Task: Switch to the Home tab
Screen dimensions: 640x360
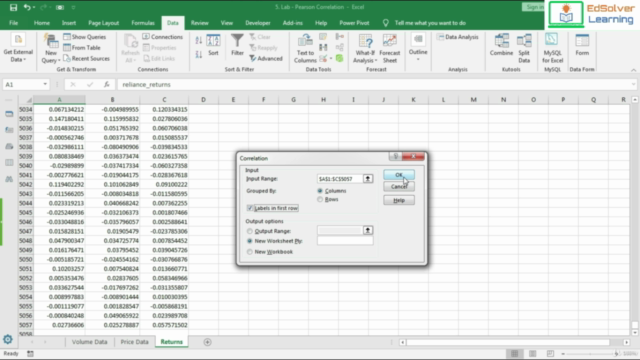Action: click(x=42, y=23)
